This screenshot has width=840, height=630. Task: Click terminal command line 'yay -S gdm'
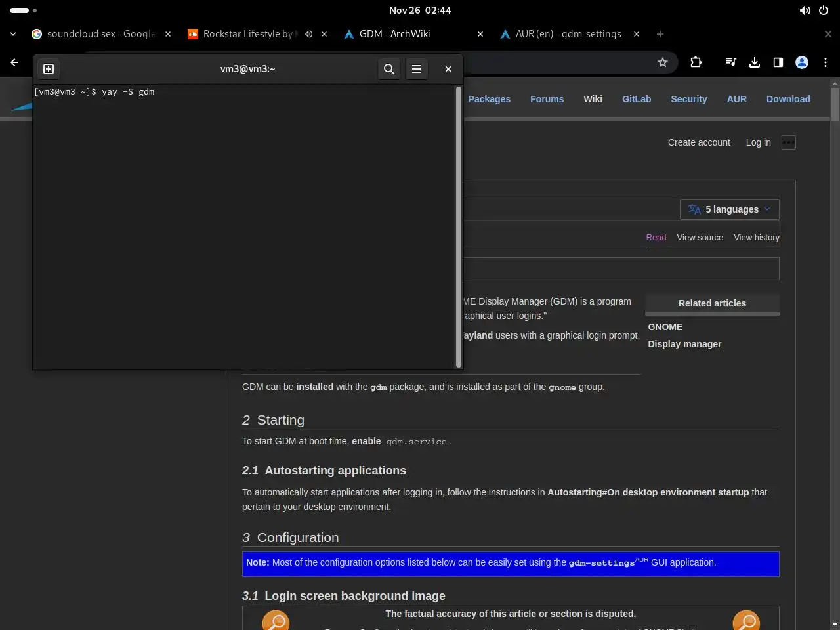click(128, 92)
